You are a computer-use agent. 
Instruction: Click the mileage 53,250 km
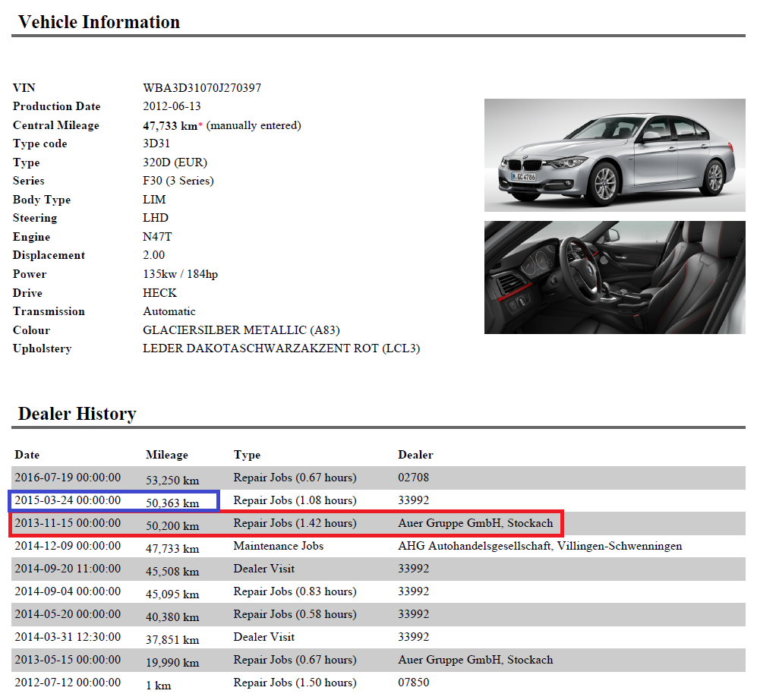(x=172, y=481)
